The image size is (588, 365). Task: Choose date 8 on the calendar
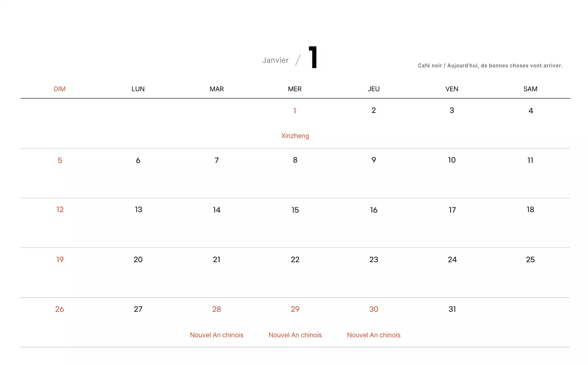(295, 160)
